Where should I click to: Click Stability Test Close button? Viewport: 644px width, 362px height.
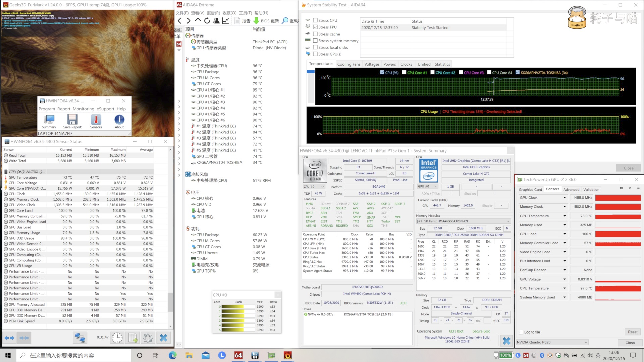[628, 168]
